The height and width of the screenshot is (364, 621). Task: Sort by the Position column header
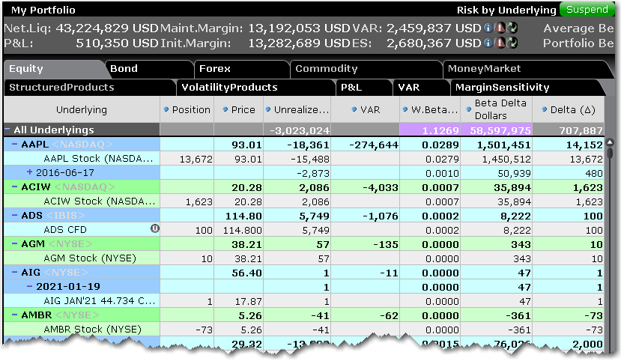(x=187, y=109)
